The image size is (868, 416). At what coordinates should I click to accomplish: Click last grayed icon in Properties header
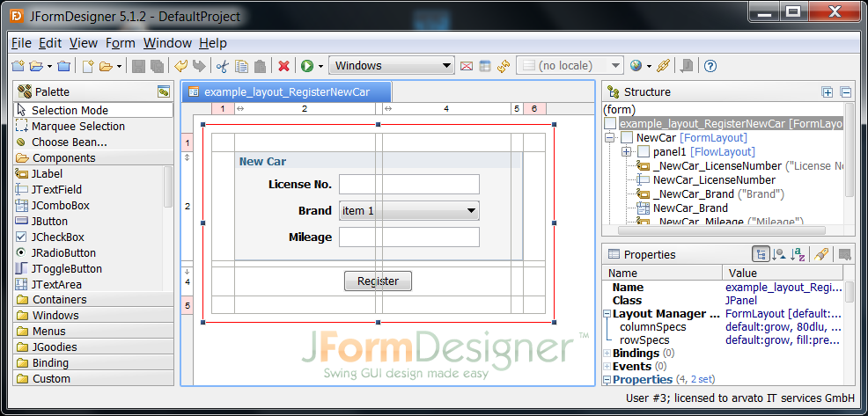point(845,254)
